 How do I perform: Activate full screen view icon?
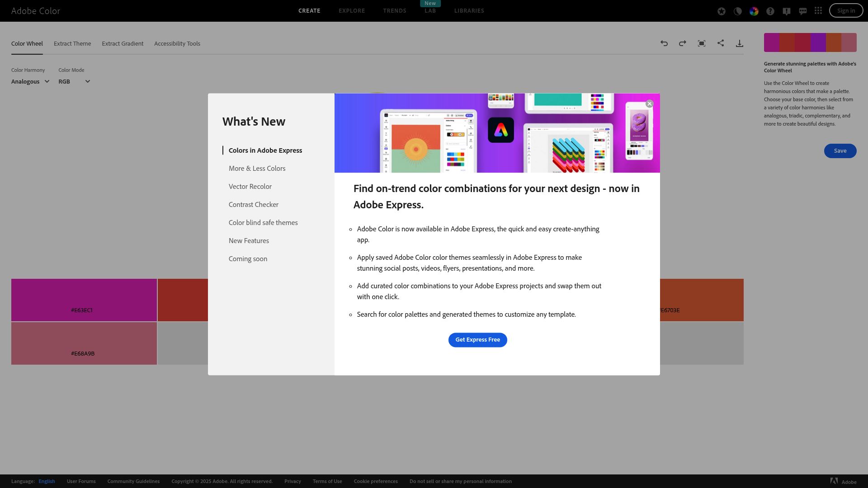(x=702, y=43)
